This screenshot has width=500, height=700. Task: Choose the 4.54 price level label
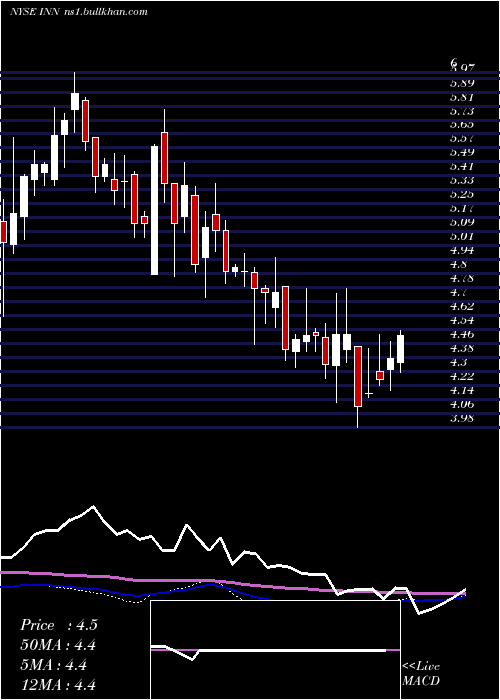point(462,321)
